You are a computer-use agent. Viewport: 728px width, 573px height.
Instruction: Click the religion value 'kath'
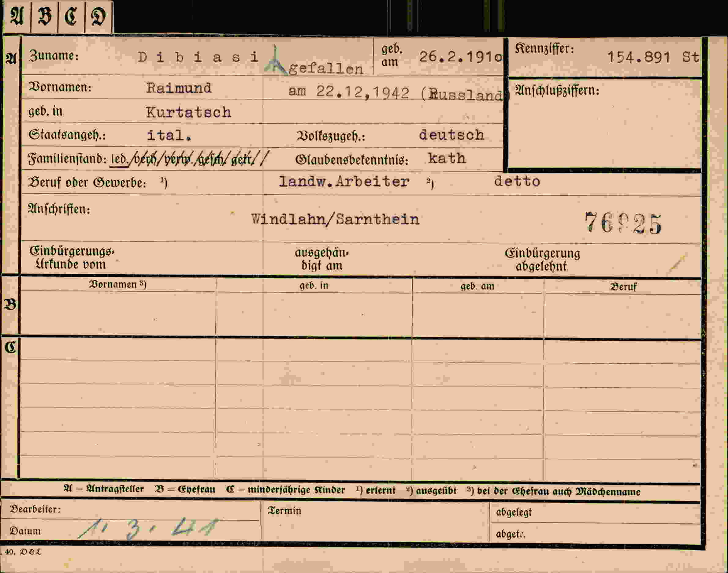tap(447, 158)
